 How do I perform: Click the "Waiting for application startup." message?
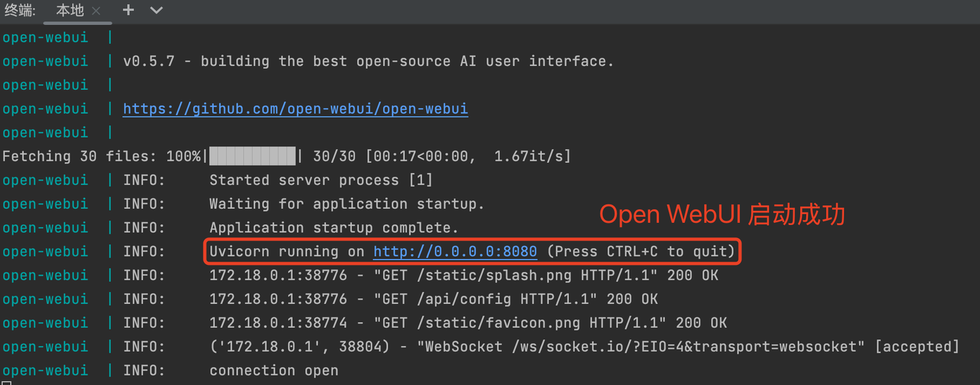tap(346, 204)
